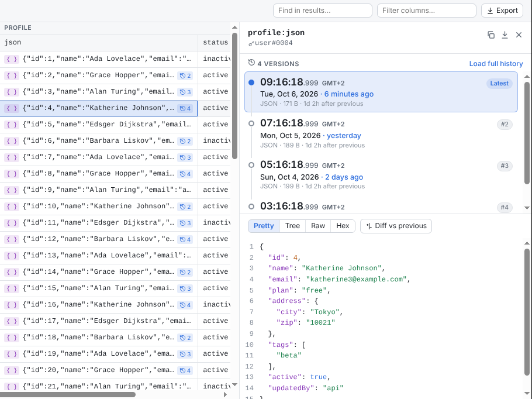Open versions badge for Grace Hopper id 20

coord(185,370)
